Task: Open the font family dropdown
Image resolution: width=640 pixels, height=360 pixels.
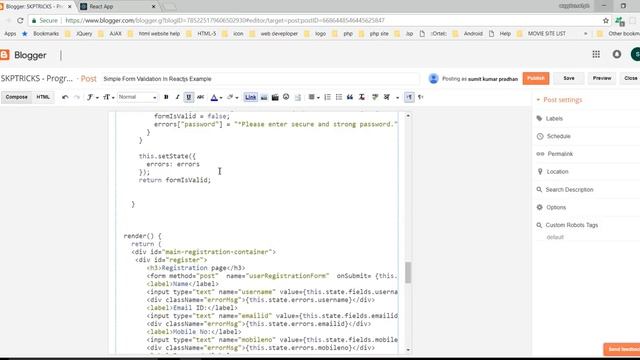Action: [92, 97]
